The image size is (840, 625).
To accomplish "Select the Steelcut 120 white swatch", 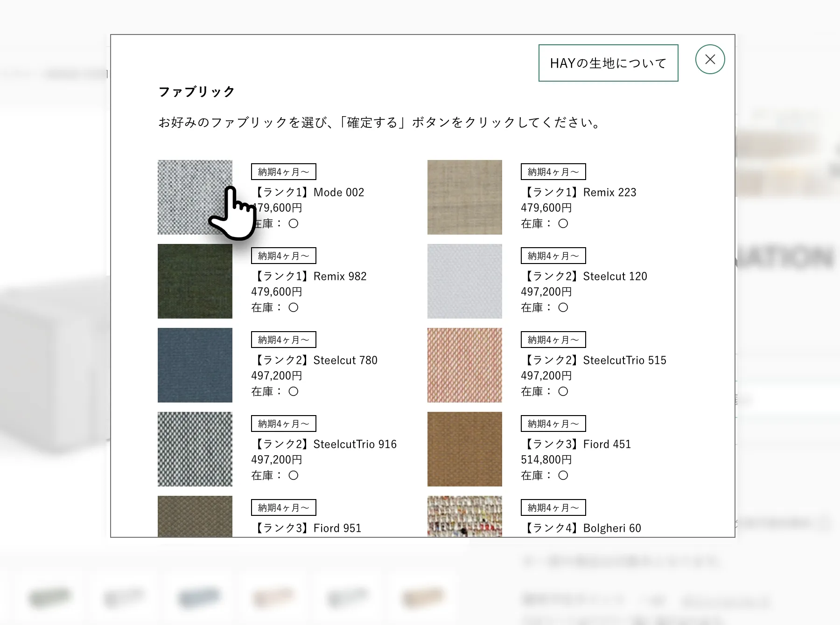I will tap(464, 281).
